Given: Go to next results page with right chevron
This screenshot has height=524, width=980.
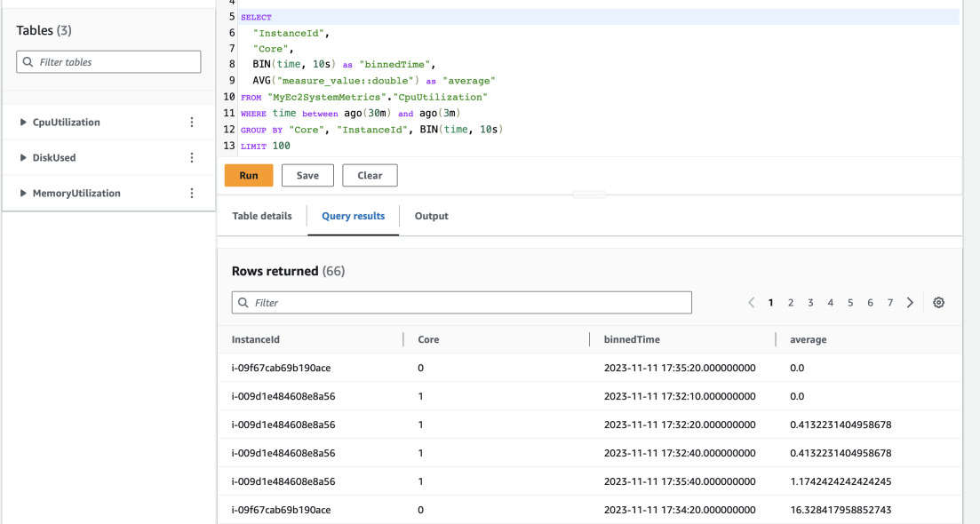Looking at the screenshot, I should click(x=910, y=302).
